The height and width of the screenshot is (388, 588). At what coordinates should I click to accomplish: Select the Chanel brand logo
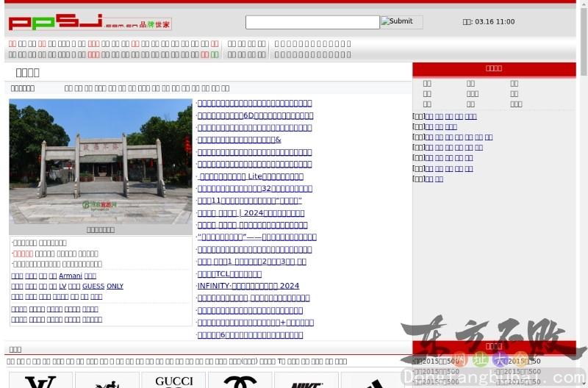(240, 381)
